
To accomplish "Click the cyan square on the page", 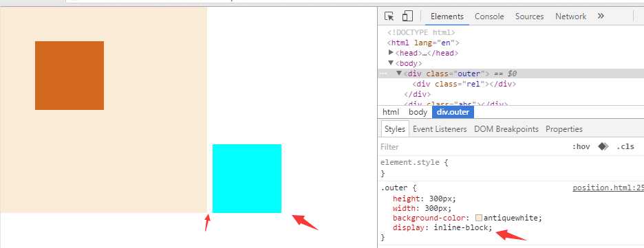I will pyautogui.click(x=247, y=179).
